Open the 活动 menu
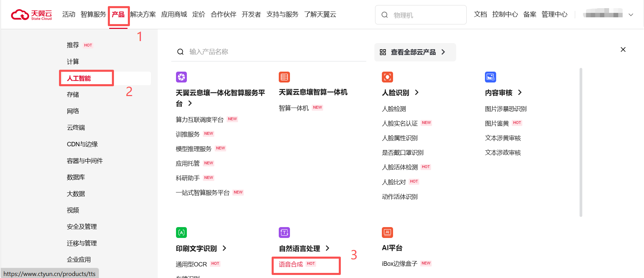Image resolution: width=644 pixels, height=278 pixels. tap(69, 14)
